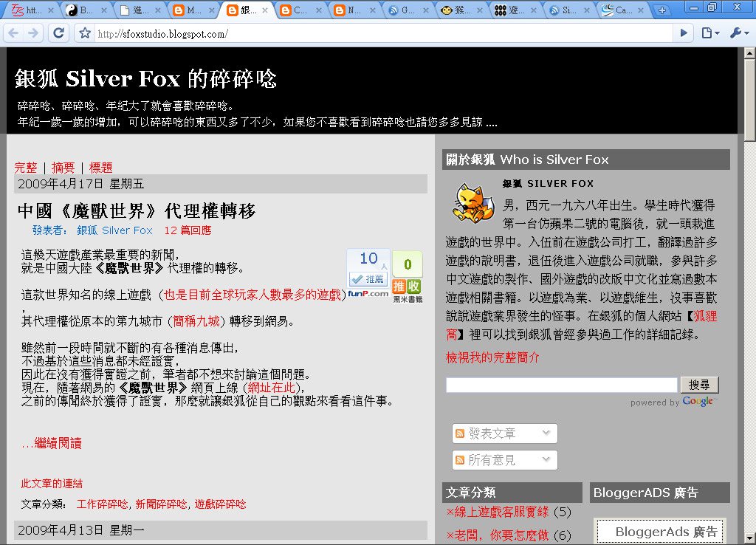This screenshot has height=545, width=756.
Task: Bookmark this page with the star icon
Action: (x=85, y=33)
